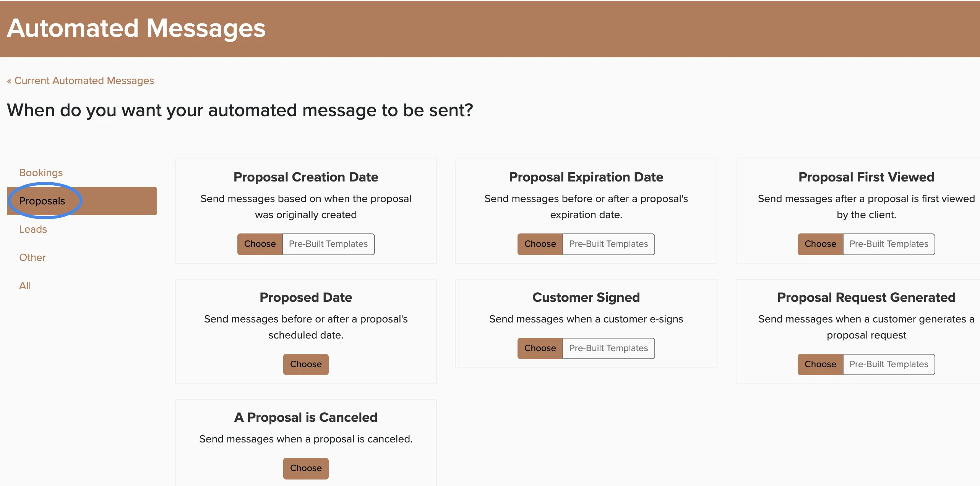The width and height of the screenshot is (980, 486).
Task: Choose the Proposal Creation Date trigger
Action: (x=260, y=244)
